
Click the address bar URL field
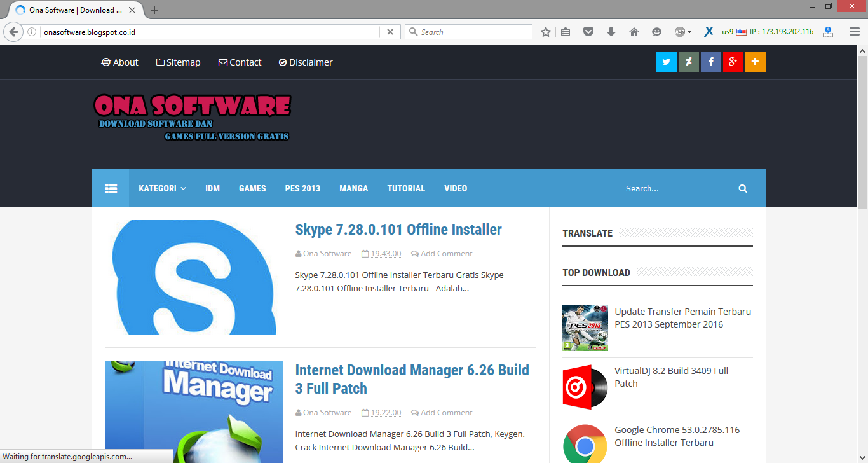210,32
